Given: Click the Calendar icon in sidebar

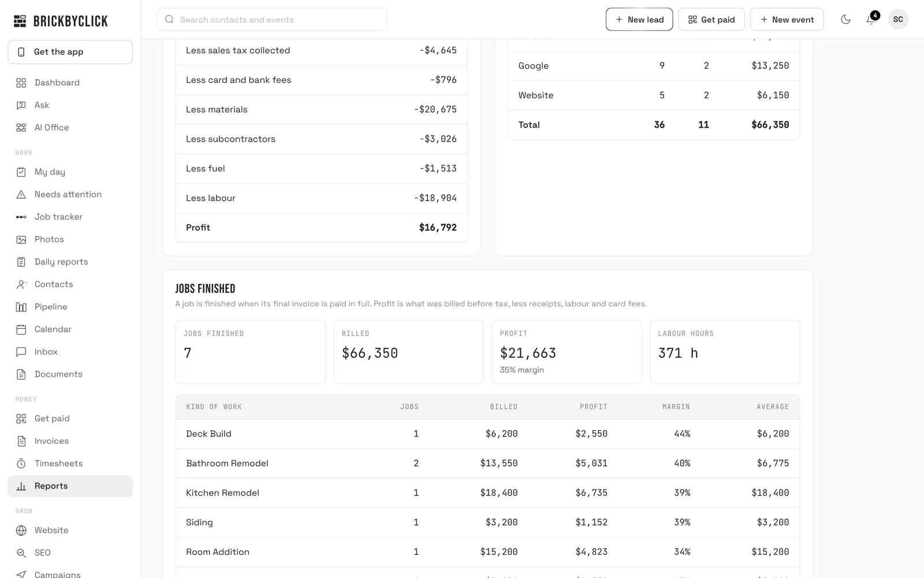Looking at the screenshot, I should pos(21,329).
